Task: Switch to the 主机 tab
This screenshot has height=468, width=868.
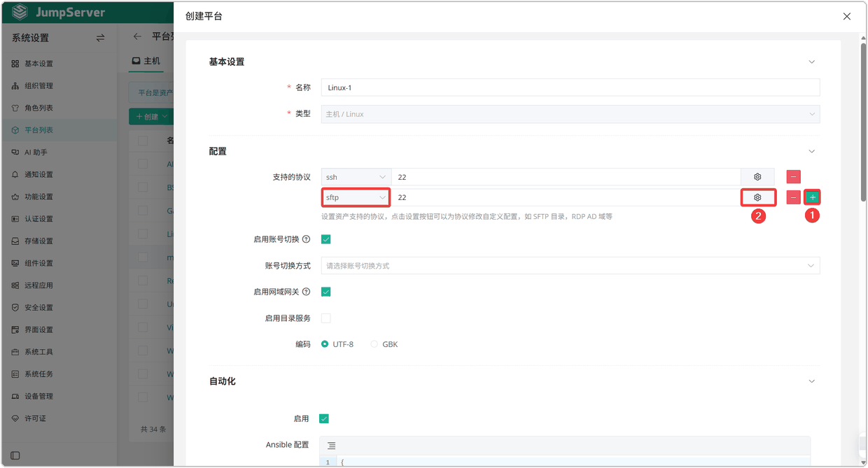Action: pos(146,61)
